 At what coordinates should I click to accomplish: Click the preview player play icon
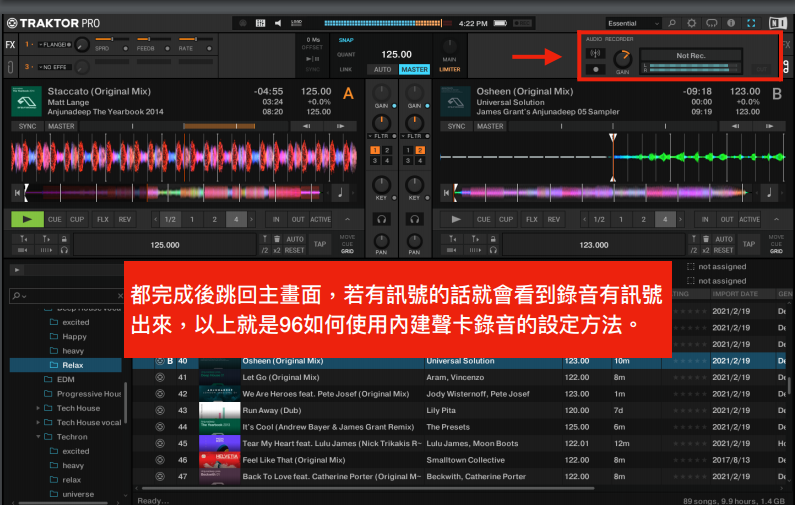(17, 270)
